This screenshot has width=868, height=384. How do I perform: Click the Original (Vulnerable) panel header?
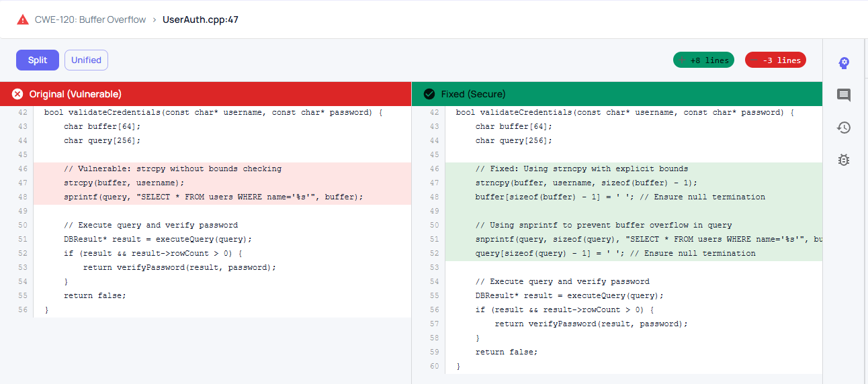(x=75, y=94)
